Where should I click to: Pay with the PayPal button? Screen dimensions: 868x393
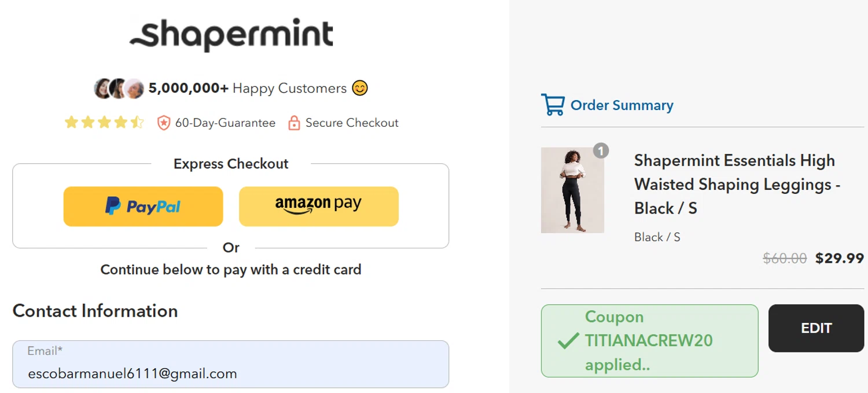(143, 206)
